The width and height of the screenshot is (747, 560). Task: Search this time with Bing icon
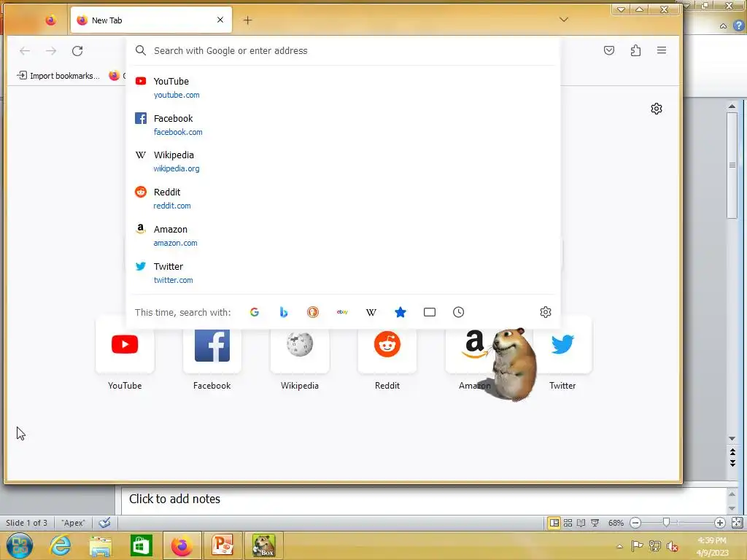[284, 312]
